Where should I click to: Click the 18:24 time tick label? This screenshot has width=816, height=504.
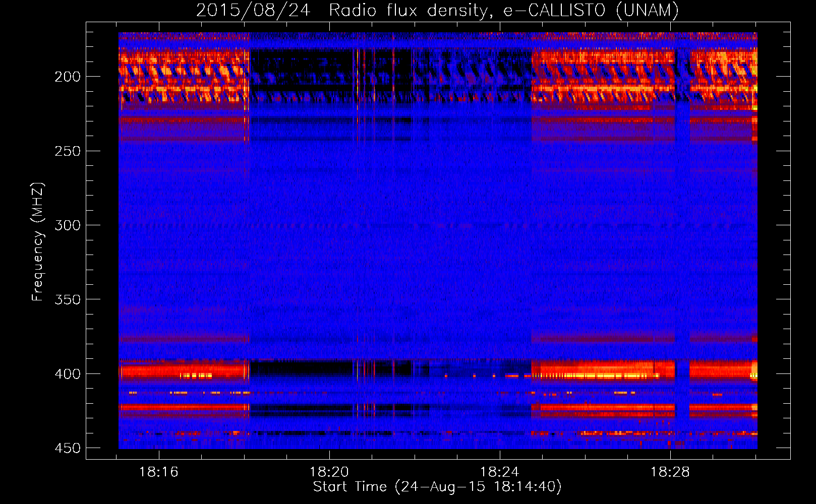[x=500, y=472]
